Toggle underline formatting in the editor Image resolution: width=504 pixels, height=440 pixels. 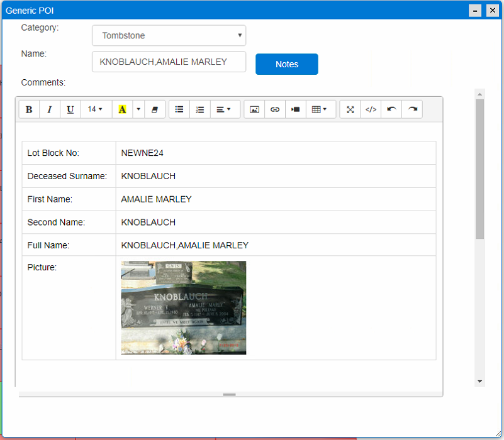pyautogui.click(x=70, y=109)
